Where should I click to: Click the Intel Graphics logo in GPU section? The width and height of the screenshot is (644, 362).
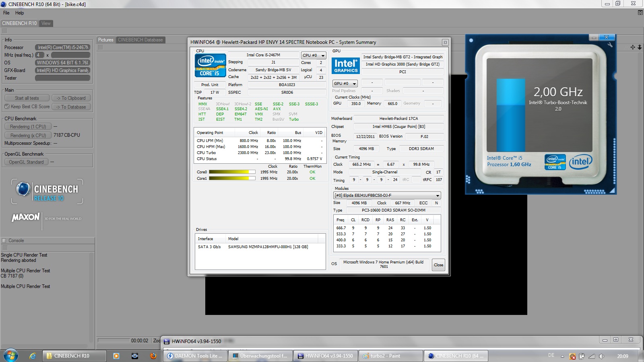pyautogui.click(x=345, y=66)
